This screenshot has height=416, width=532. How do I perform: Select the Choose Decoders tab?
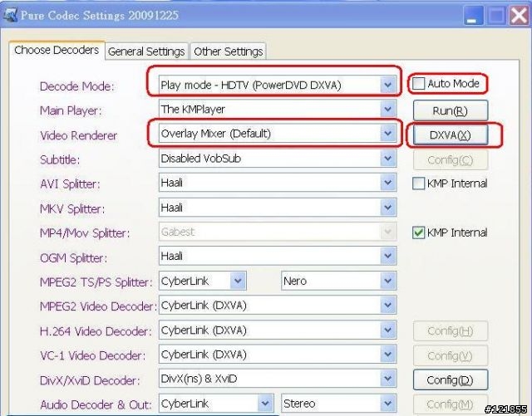(57, 50)
